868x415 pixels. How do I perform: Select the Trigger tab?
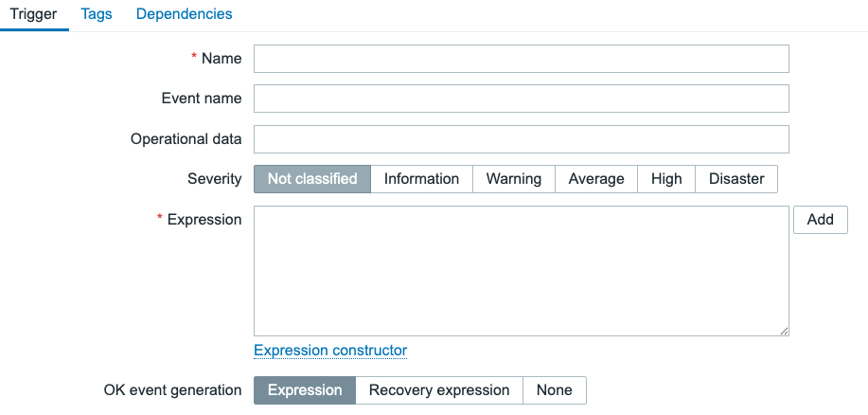pyautogui.click(x=34, y=14)
